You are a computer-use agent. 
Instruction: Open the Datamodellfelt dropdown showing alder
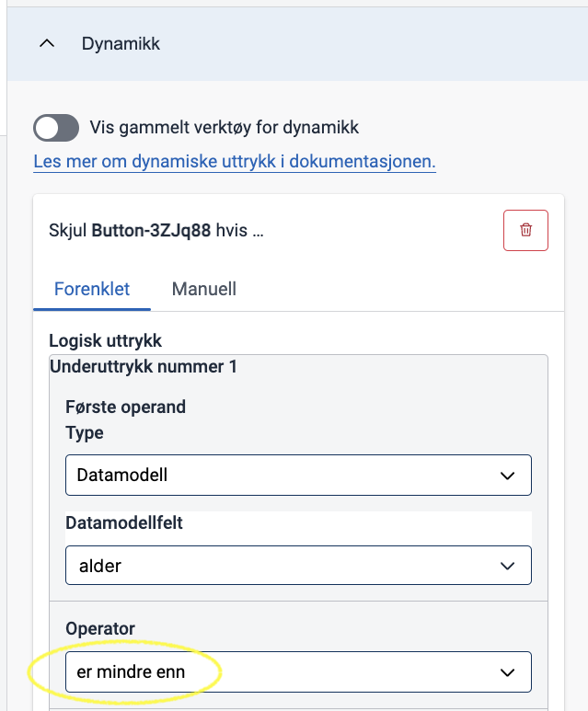tap(298, 565)
